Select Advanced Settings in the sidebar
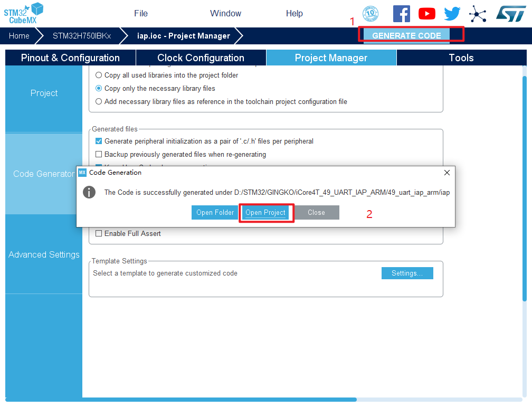The image size is (532, 407). [44, 254]
